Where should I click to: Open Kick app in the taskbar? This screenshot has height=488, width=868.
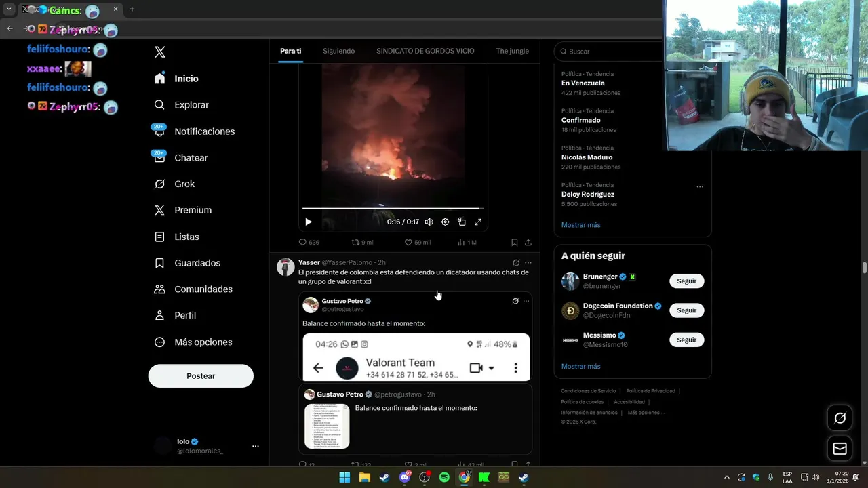pos(484,477)
